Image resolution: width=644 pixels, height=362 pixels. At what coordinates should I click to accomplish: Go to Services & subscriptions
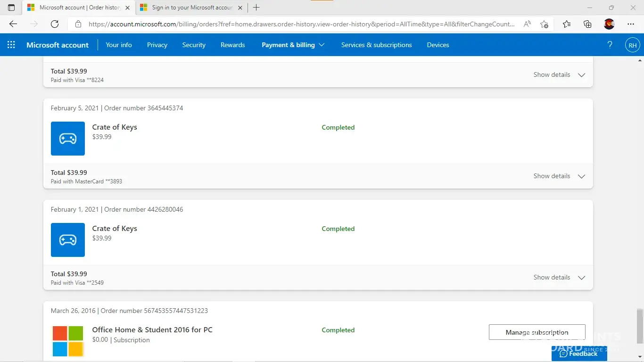(376, 45)
